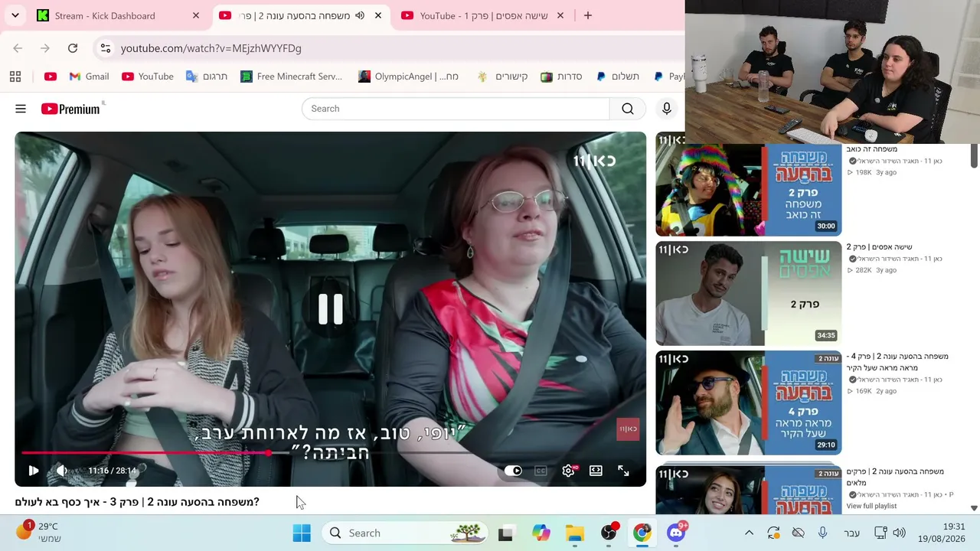
Task: Open the Free Minecraft Serv... bookmark
Action: tap(291, 77)
